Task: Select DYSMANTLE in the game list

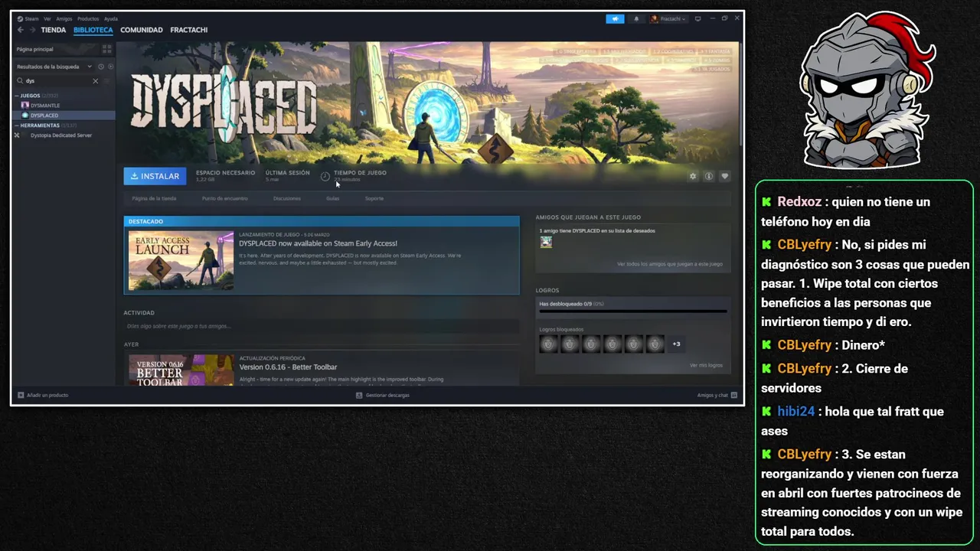Action: 45,106
